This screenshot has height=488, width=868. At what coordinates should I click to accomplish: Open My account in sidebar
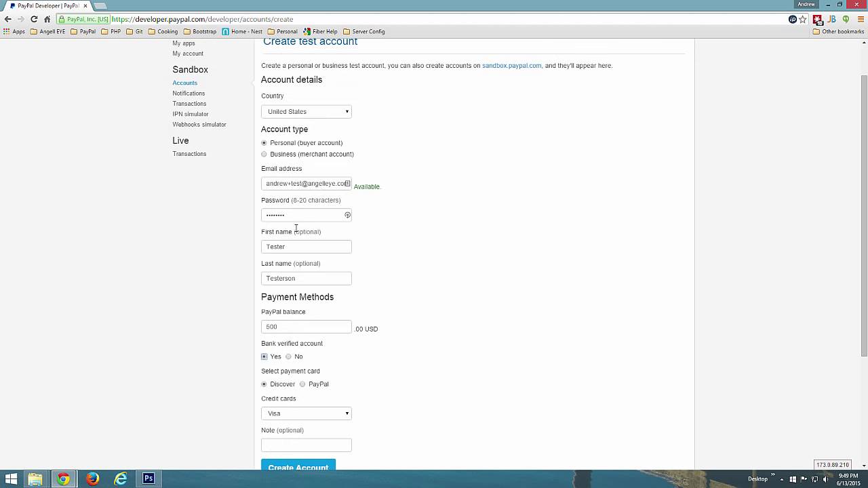pyautogui.click(x=188, y=54)
